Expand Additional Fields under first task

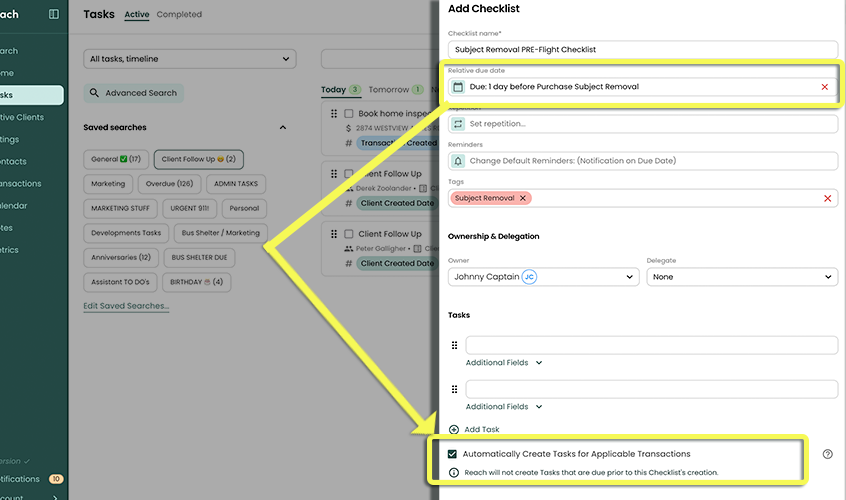[x=504, y=363]
